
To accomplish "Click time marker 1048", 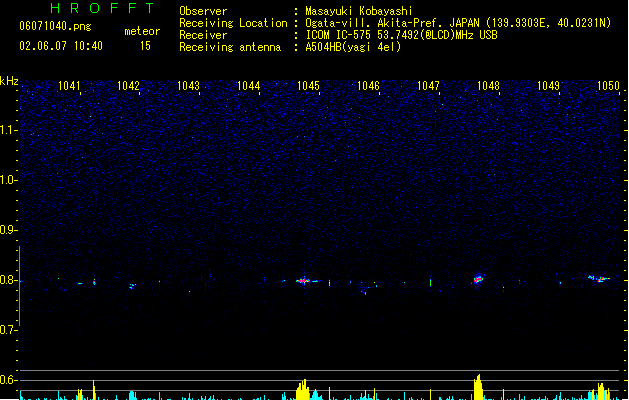I will tap(488, 86).
